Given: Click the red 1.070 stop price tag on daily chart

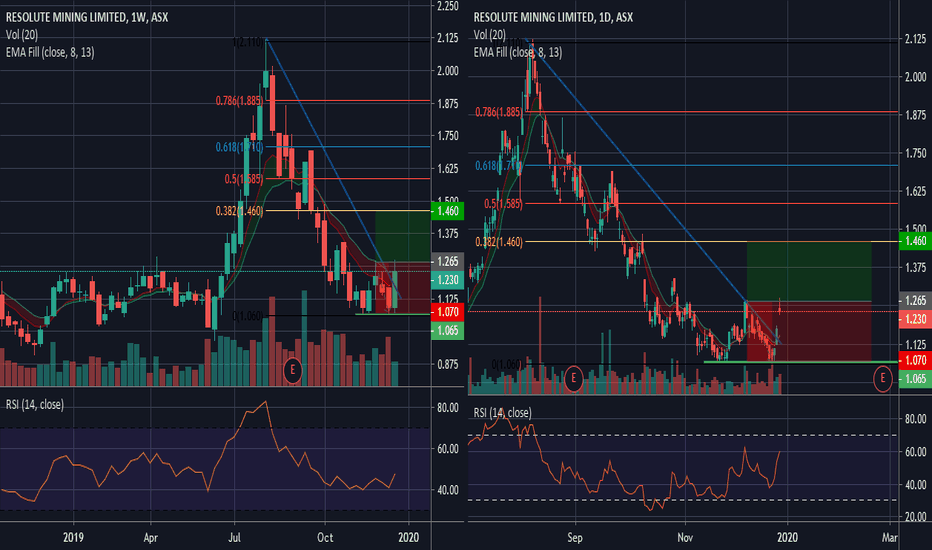Looking at the screenshot, I should click(915, 360).
